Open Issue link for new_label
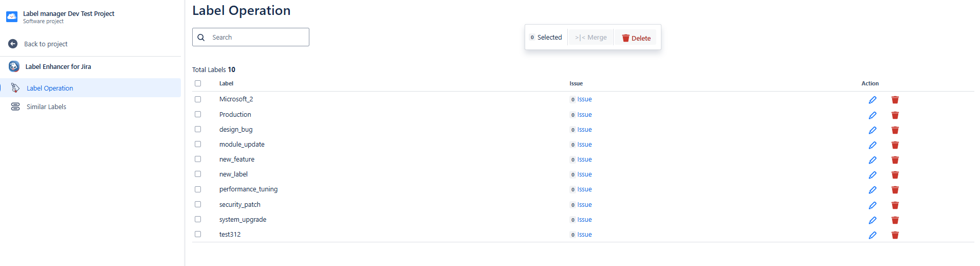Image resolution: width=980 pixels, height=266 pixels. (584, 174)
